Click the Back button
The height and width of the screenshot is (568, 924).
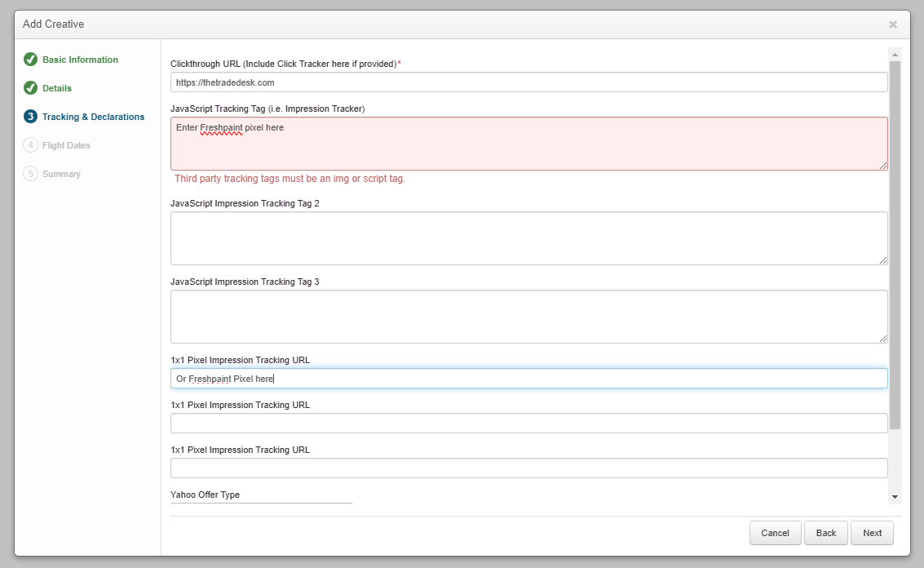(826, 533)
